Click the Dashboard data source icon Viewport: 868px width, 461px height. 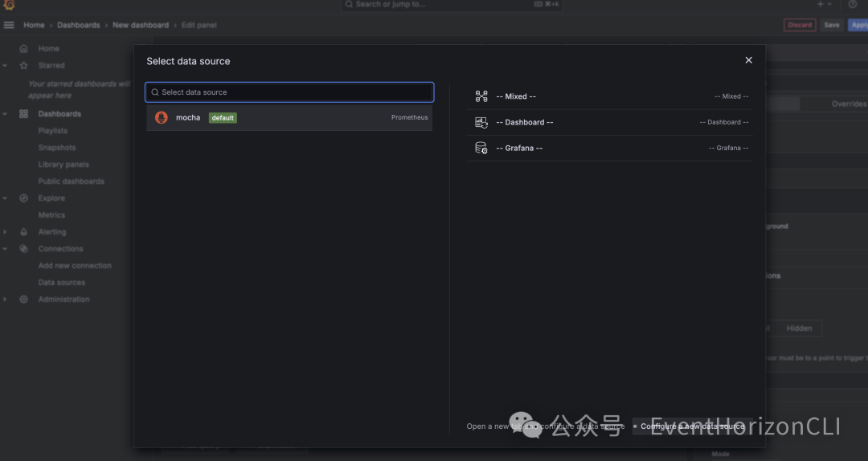[481, 122]
